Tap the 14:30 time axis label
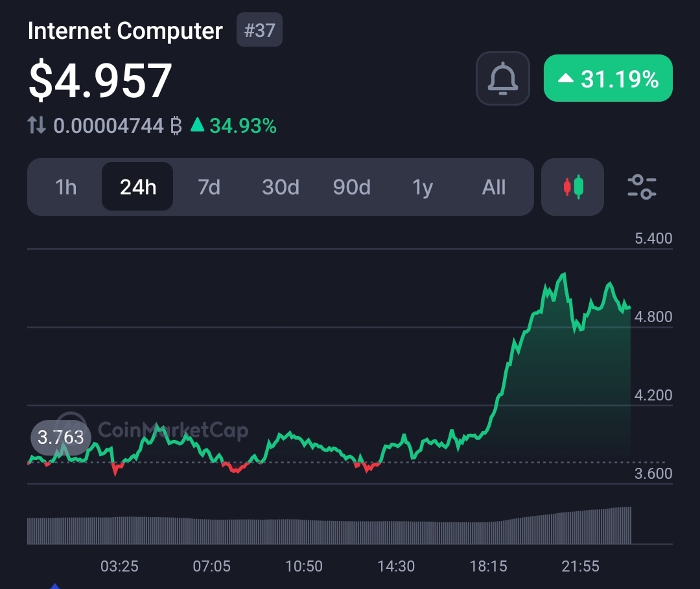This screenshot has width=700, height=589. tap(396, 566)
